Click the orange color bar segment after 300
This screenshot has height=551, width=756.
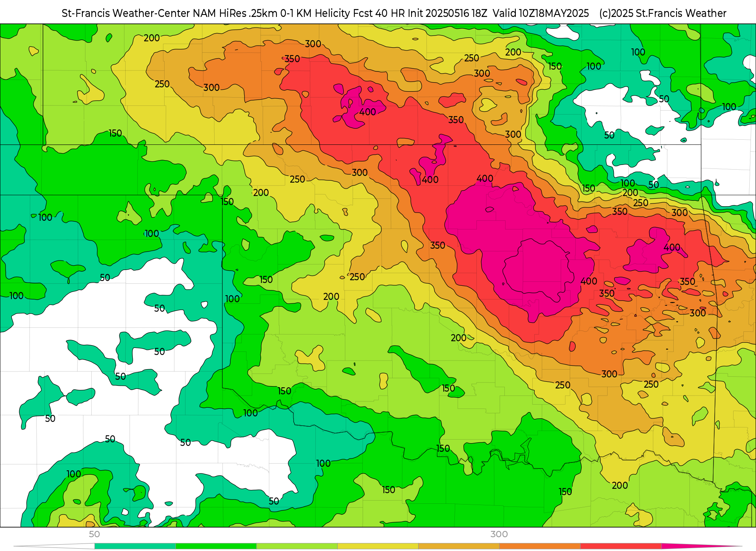pos(540,546)
